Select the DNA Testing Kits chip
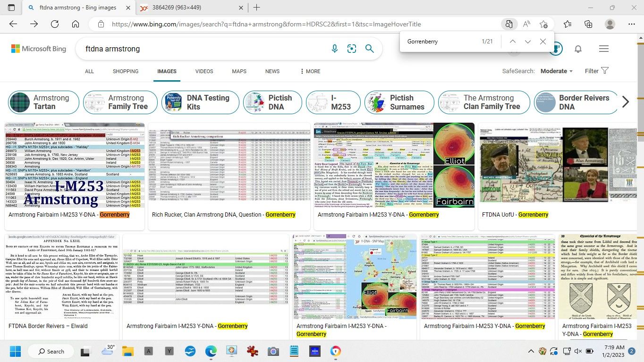 pyautogui.click(x=200, y=102)
